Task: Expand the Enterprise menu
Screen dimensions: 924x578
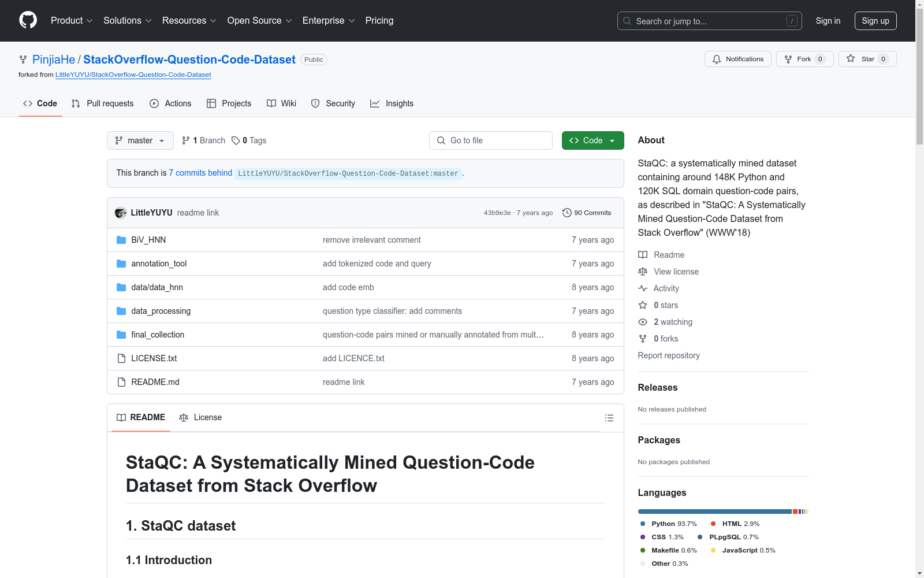Action: coord(329,21)
